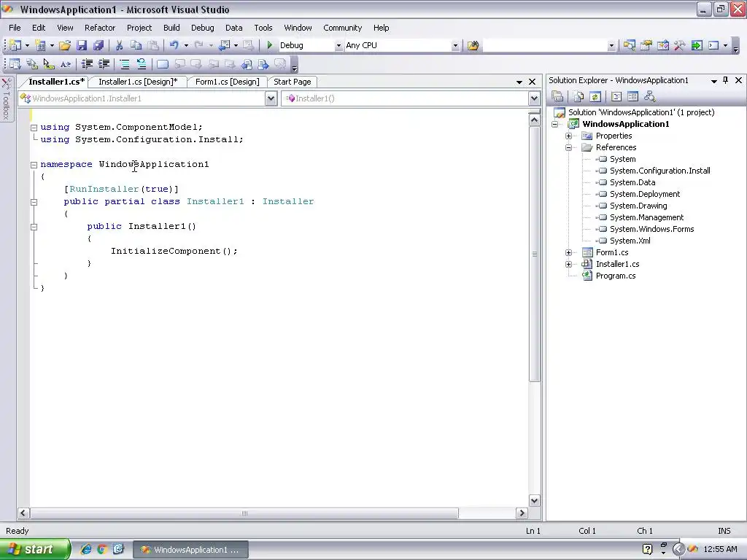Open the Installer1() members dropdown
Viewport: 747px width, 560px height.
pyautogui.click(x=533, y=98)
